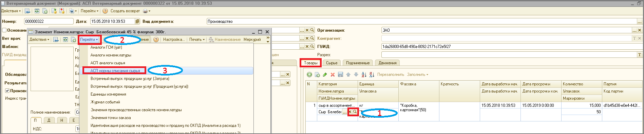Click the magnifier icon in Организация row left field
This screenshot has width=644, height=134.
(x=312, y=30)
